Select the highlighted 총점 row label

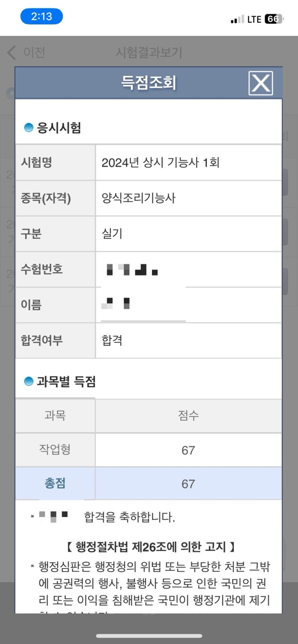55,483
